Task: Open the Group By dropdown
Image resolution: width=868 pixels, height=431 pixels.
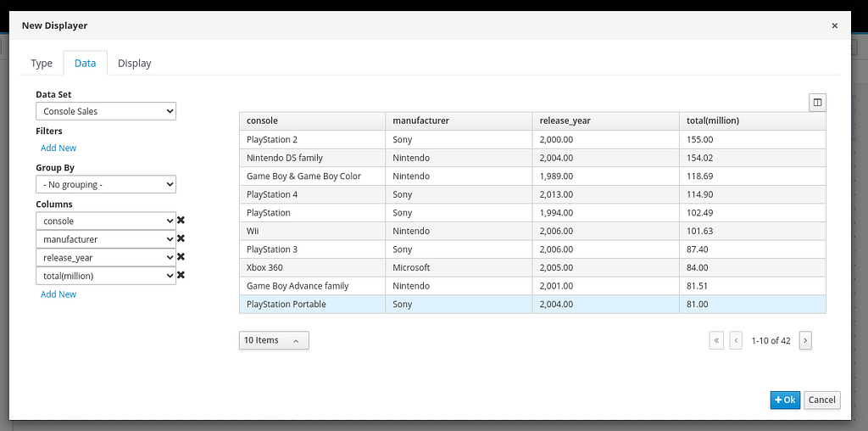Action: click(x=106, y=184)
